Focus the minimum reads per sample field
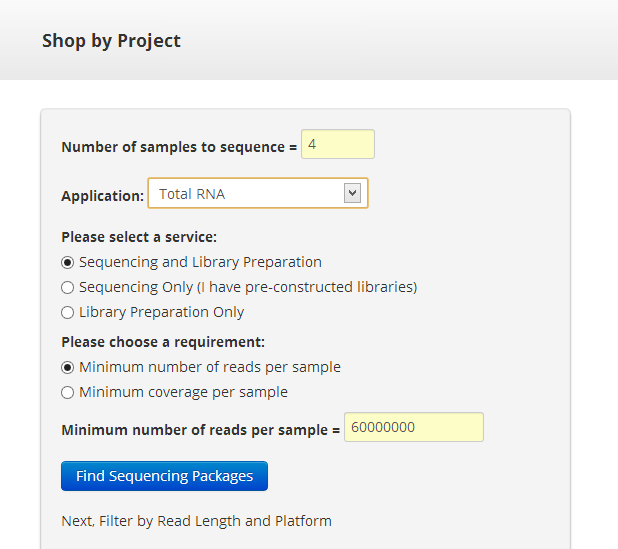This screenshot has width=618, height=549. [x=413, y=427]
